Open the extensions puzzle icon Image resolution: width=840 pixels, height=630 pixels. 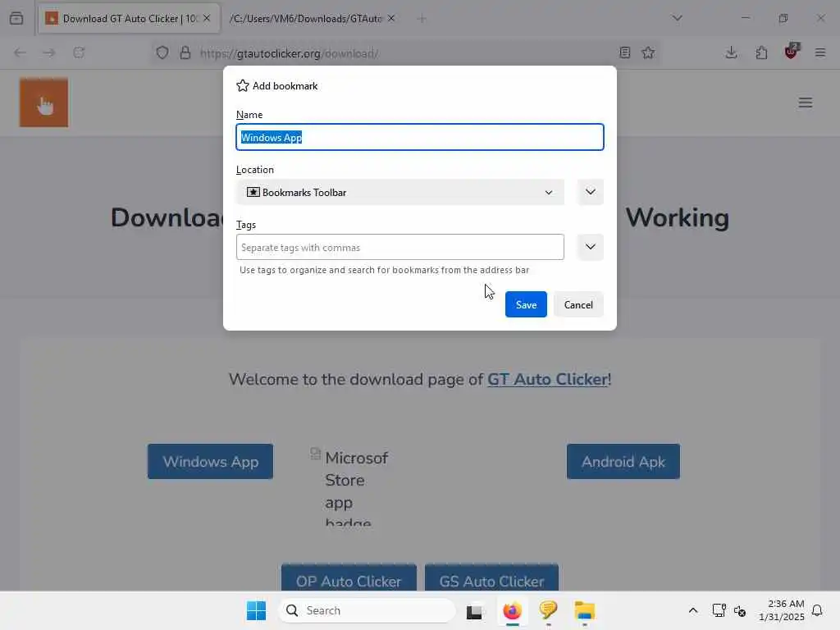pyautogui.click(x=761, y=52)
